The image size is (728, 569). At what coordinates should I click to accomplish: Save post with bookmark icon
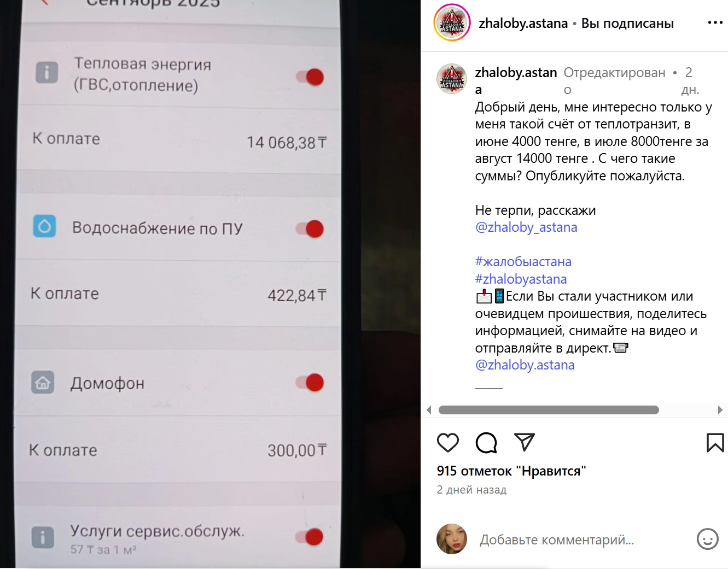(715, 443)
